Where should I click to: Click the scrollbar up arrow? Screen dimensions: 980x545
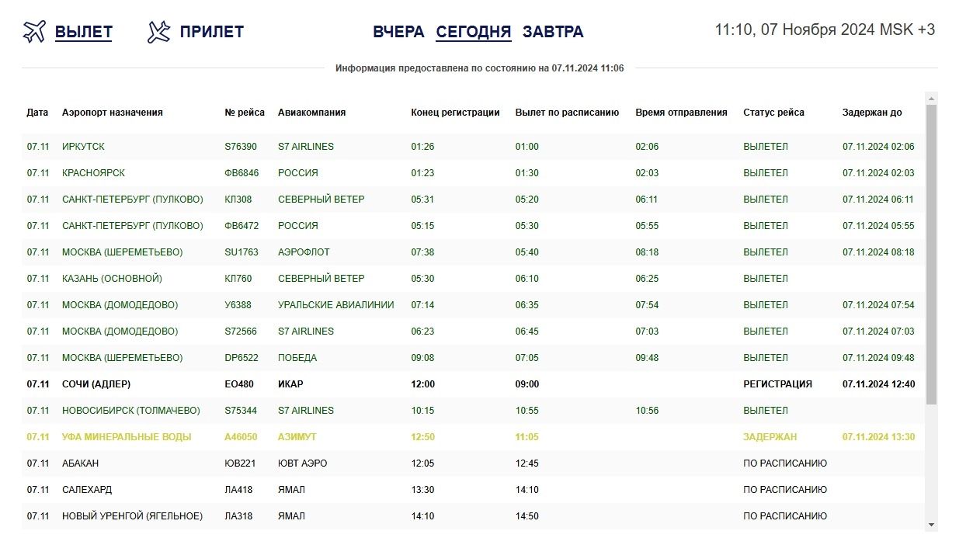point(931,98)
